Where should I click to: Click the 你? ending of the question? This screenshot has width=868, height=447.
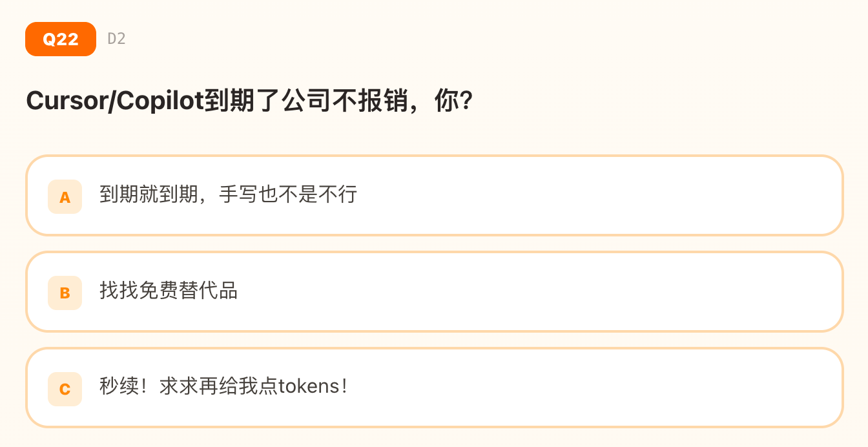click(454, 101)
